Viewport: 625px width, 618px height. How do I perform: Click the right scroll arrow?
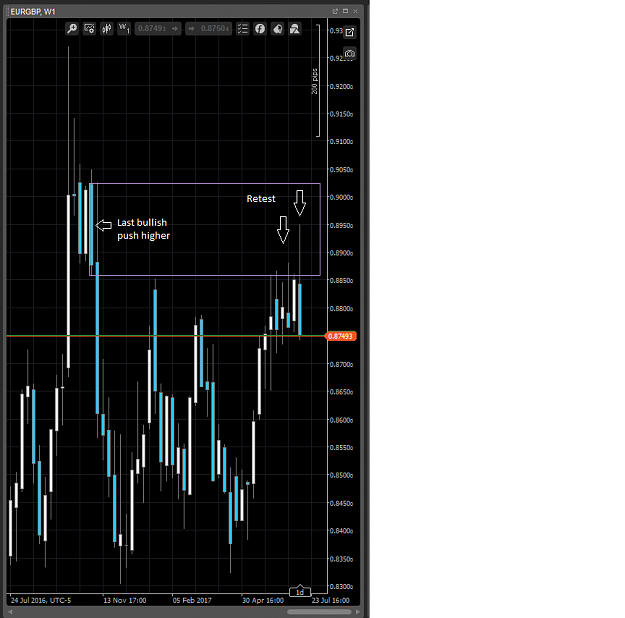pyautogui.click(x=358, y=612)
